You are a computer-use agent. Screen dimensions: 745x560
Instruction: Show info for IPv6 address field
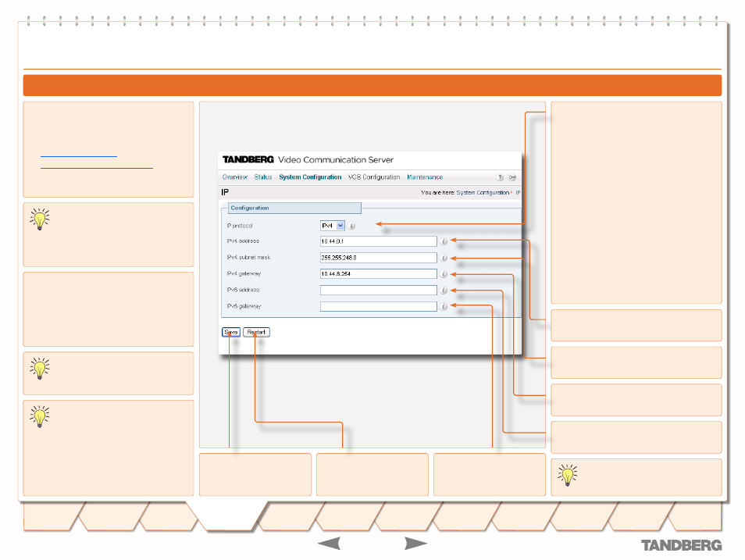click(444, 290)
